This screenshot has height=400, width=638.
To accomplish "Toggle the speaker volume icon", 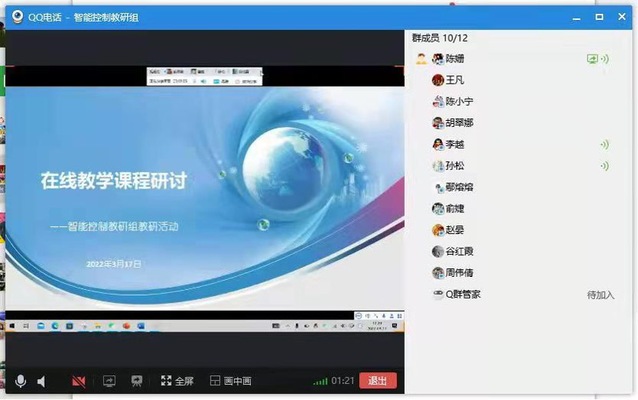I will click(42, 381).
